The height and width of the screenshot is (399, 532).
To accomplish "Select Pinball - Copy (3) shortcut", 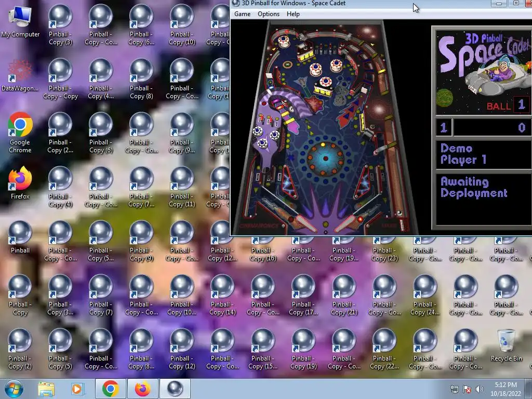I will pyautogui.click(x=60, y=25).
